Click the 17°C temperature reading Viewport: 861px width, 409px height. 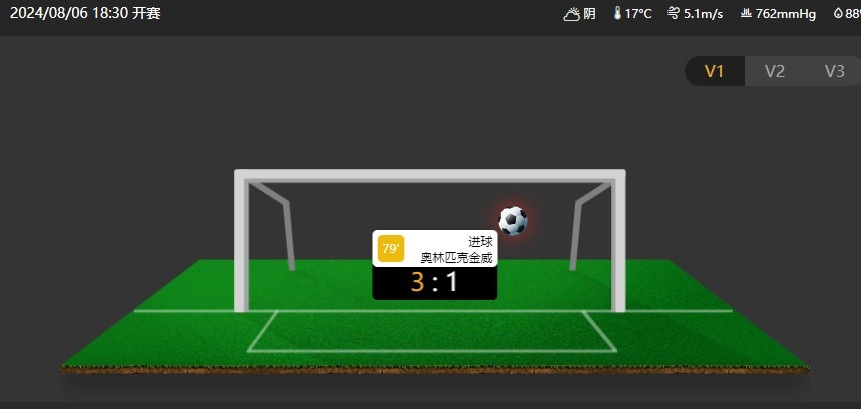pos(638,14)
